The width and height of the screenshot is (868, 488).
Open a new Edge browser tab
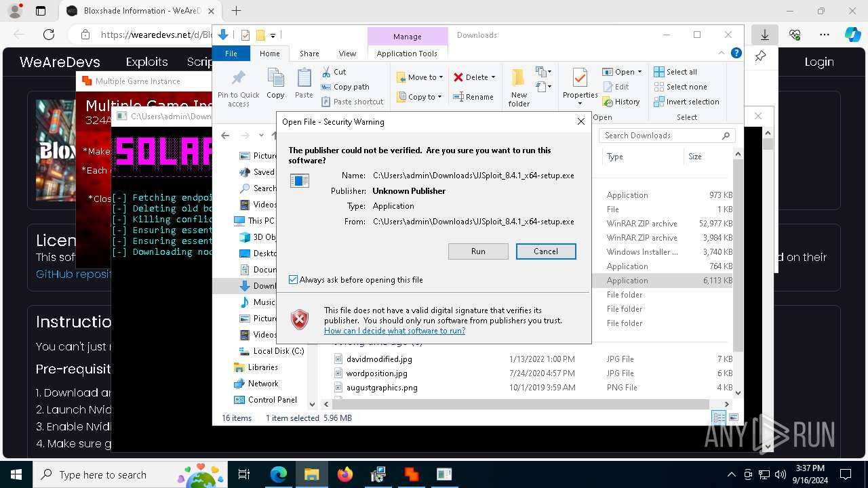236,11
